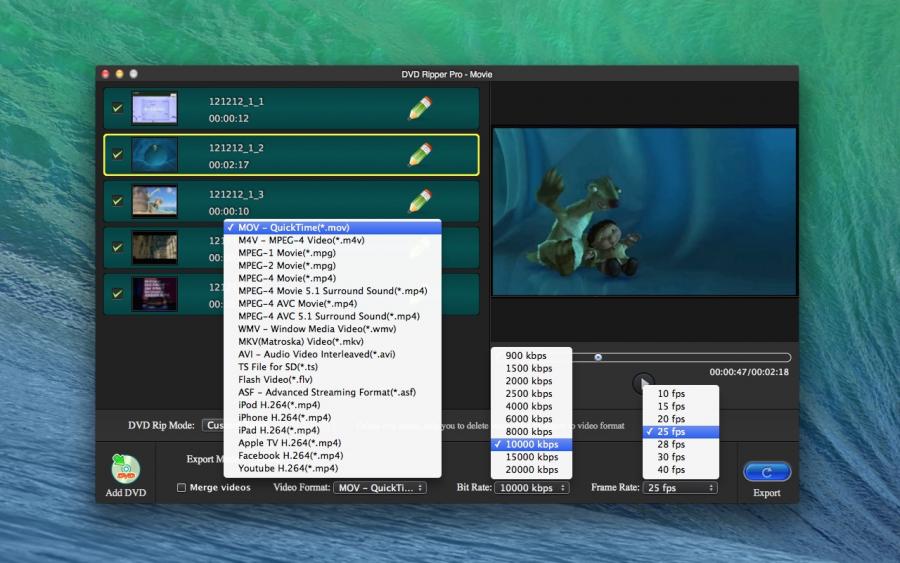Set frame rate to 40 fps
Image resolution: width=900 pixels, height=563 pixels.
click(681, 469)
